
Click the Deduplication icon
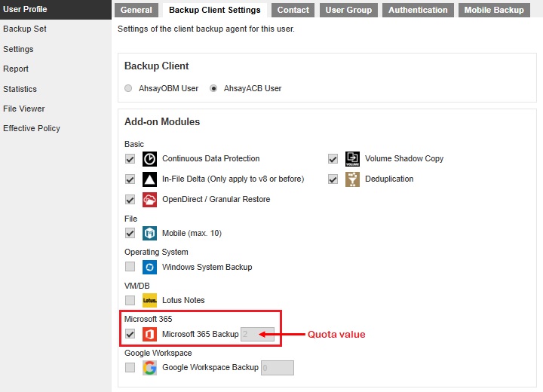(352, 179)
